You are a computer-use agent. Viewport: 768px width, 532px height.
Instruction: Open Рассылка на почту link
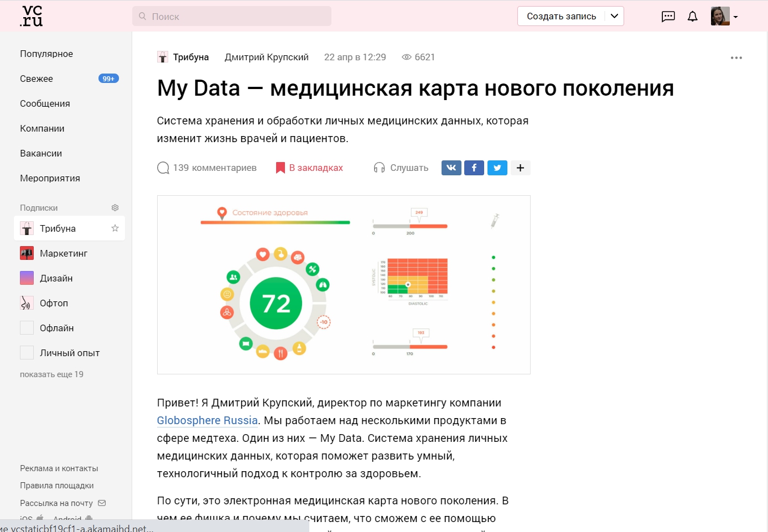tap(63, 503)
